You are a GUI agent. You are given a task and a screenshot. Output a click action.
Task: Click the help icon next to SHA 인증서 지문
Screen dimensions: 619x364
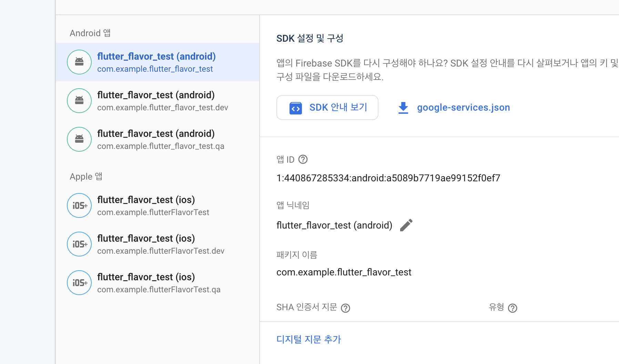point(345,308)
